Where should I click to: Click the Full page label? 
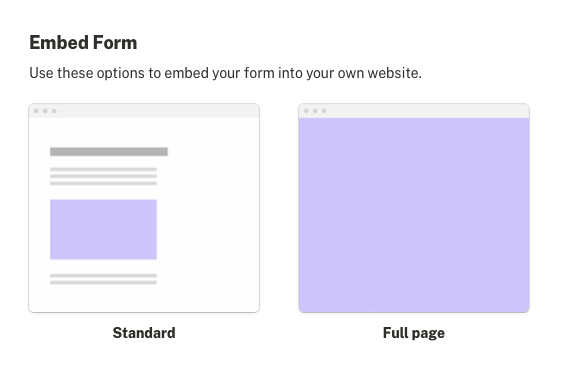tap(414, 333)
